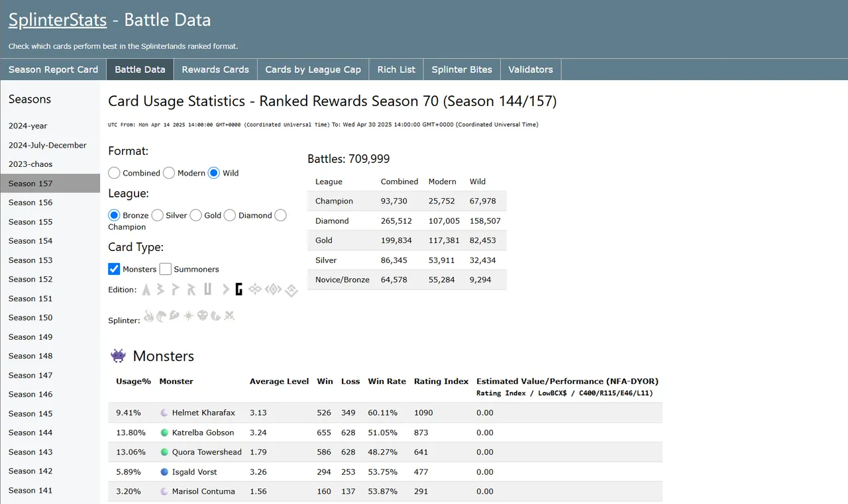Viewport: 848px width, 504px height.
Task: Select Season 153 in the sidebar
Action: coord(50,260)
